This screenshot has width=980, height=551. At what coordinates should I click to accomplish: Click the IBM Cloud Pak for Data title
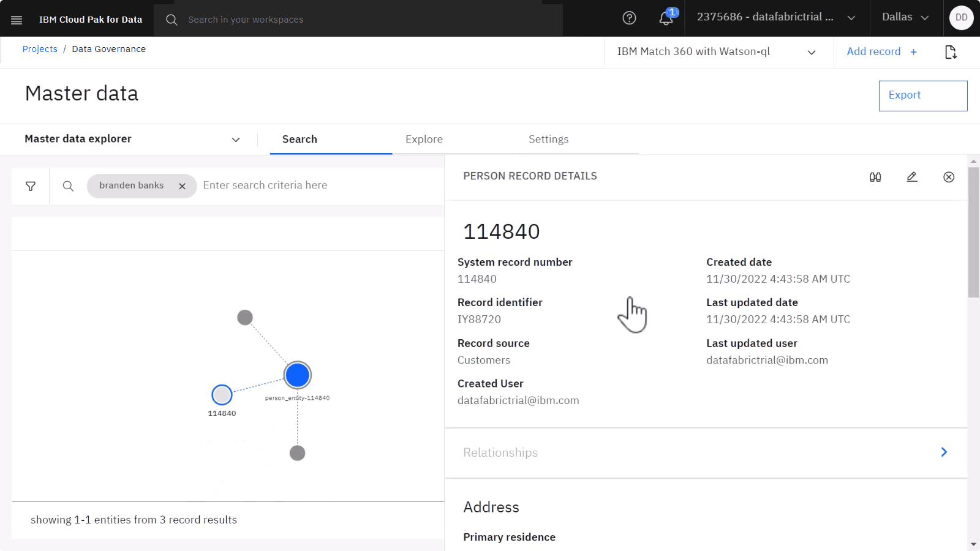[91, 20]
